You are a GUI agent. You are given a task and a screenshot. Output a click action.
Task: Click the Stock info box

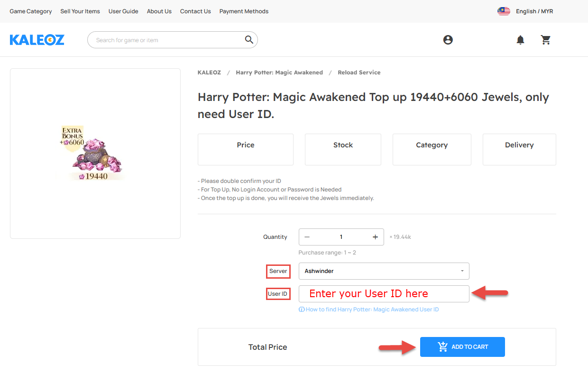[x=343, y=149]
